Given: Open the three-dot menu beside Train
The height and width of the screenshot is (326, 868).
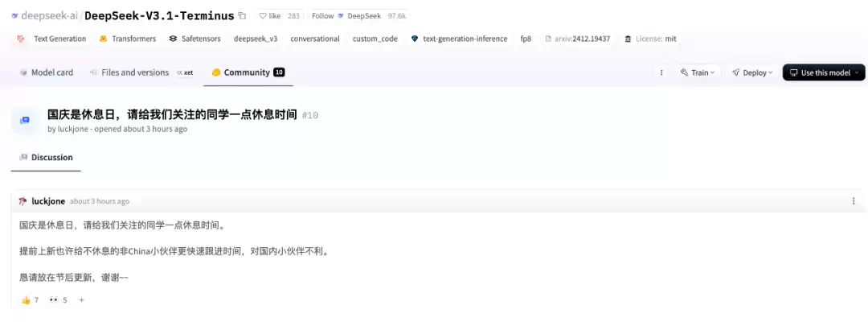Looking at the screenshot, I should [x=661, y=72].
